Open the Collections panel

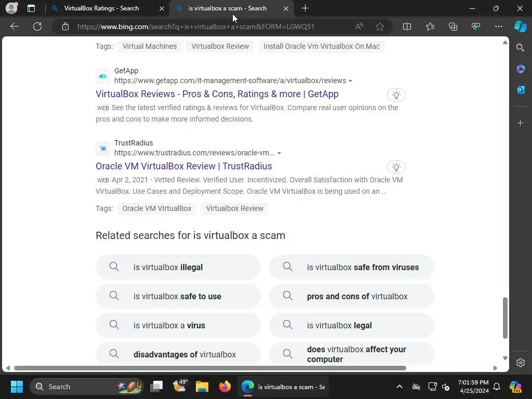click(453, 26)
